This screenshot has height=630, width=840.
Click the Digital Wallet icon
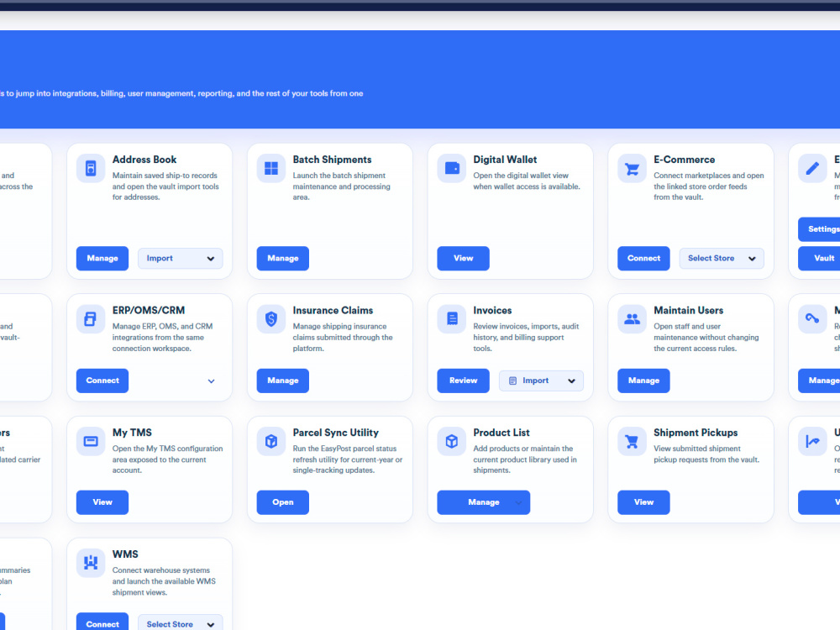tap(452, 168)
